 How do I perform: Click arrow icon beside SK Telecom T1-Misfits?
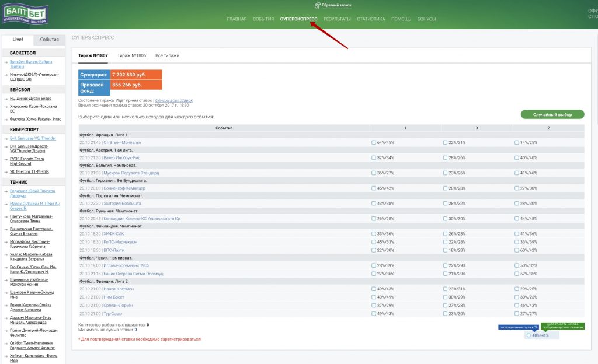click(x=5, y=172)
